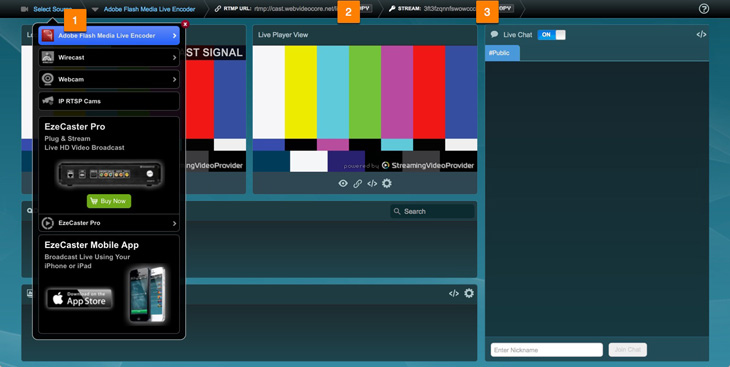Click the RTMP URL value text
The height and width of the screenshot is (367, 730).
point(296,8)
